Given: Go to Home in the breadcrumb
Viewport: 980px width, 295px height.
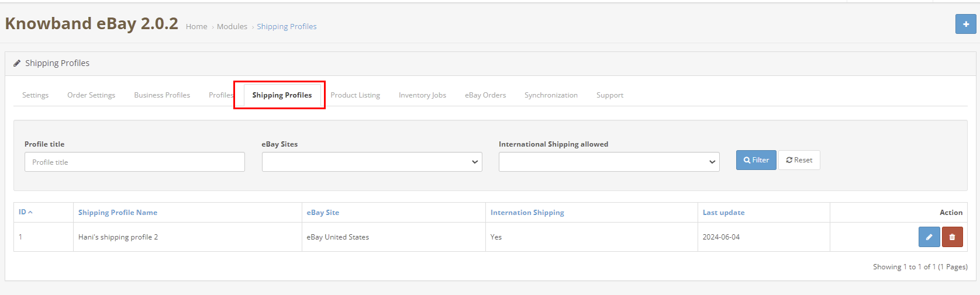Looking at the screenshot, I should pyautogui.click(x=196, y=26).
